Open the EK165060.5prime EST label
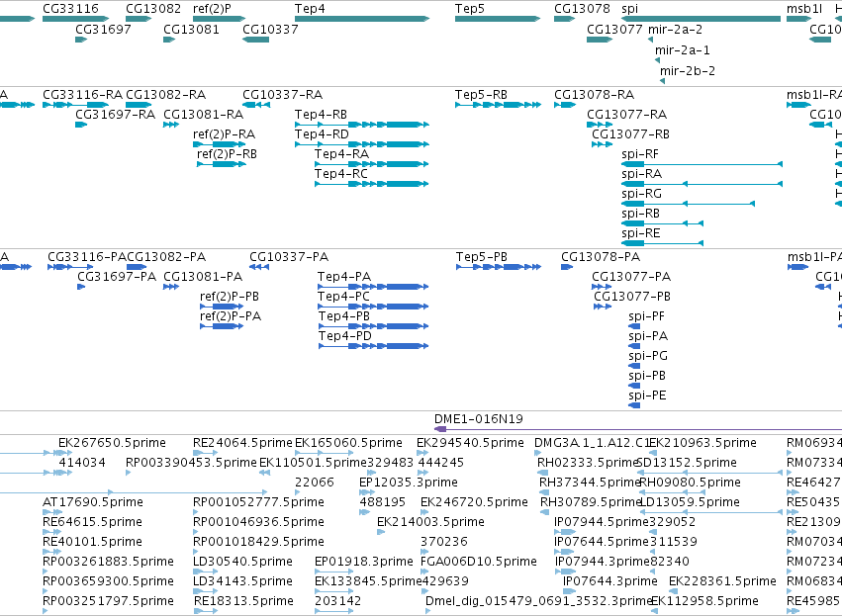The image size is (842, 616). (x=348, y=443)
